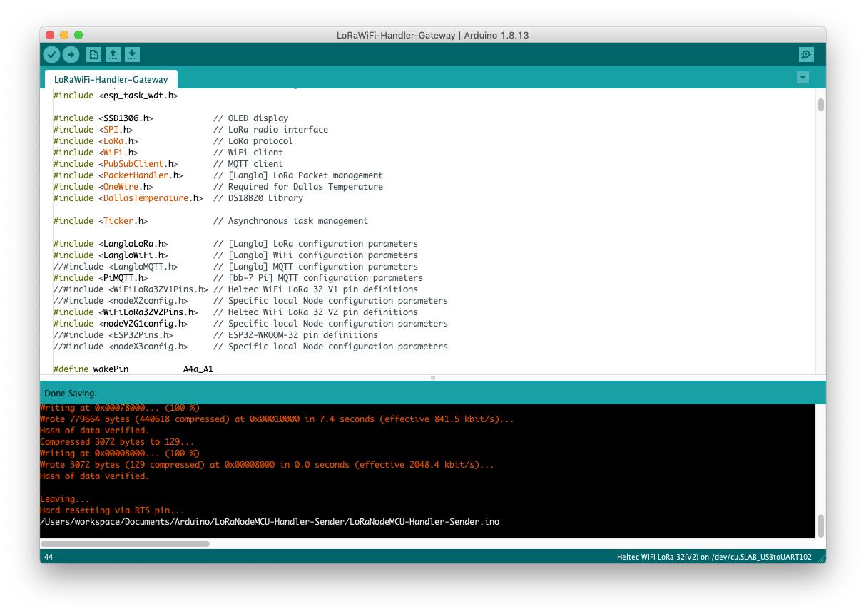Click the "Writing at 0x00008000... (100 %)" console line
The width and height of the screenshot is (866, 616).
120,453
